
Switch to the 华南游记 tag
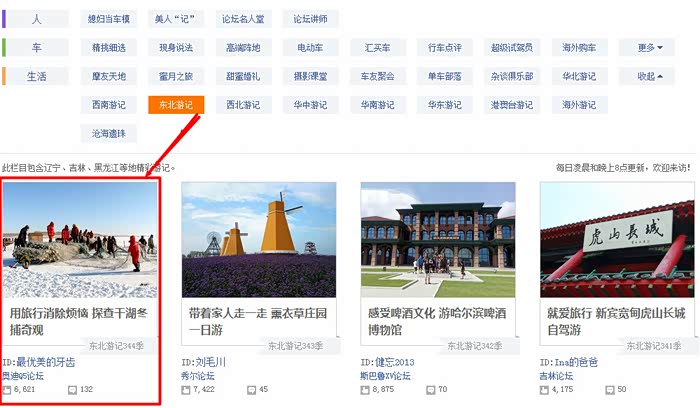pyautogui.click(x=378, y=105)
